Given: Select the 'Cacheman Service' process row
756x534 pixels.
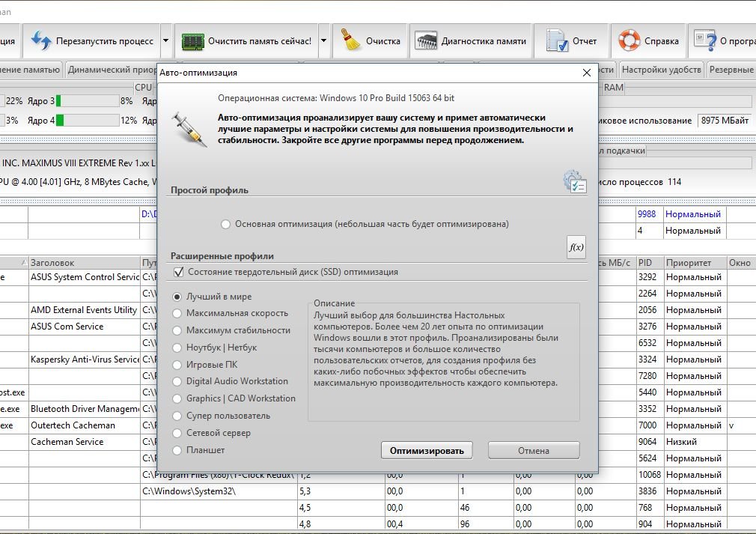Looking at the screenshot, I should coord(85,442).
